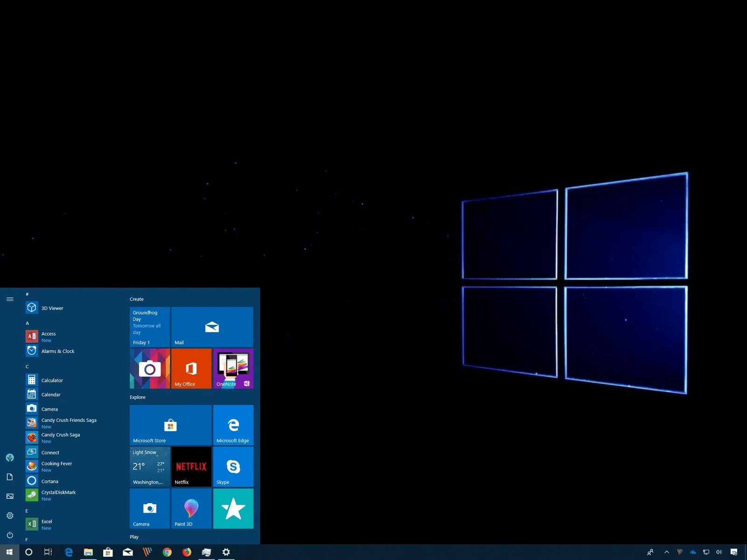Launch Edge from the taskbar
Image resolution: width=747 pixels, height=560 pixels.
tap(69, 552)
